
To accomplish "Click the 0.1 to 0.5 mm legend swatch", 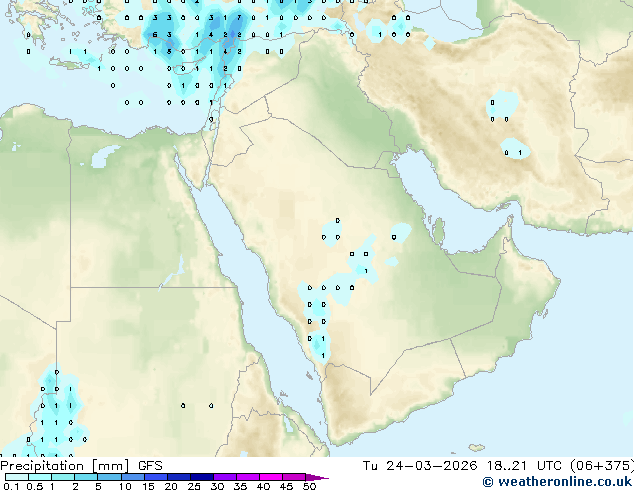I will [17, 477].
